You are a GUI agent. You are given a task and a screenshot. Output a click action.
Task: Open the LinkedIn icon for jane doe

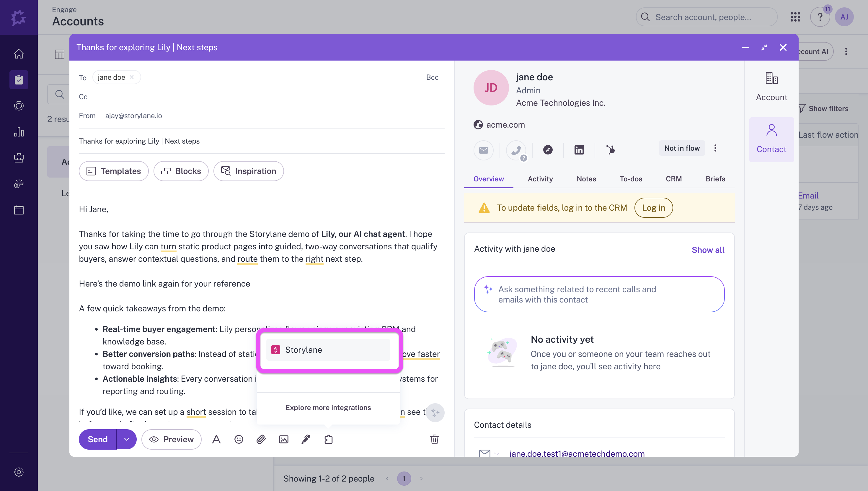tap(579, 150)
